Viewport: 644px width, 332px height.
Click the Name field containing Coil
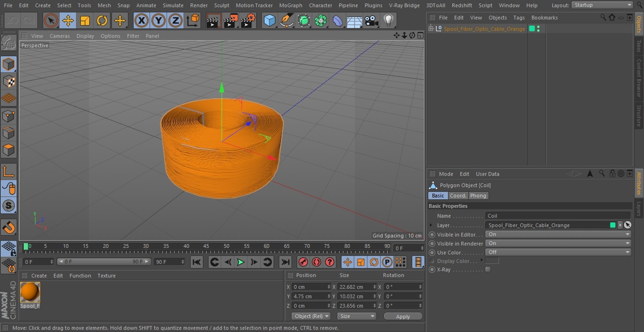pos(558,216)
